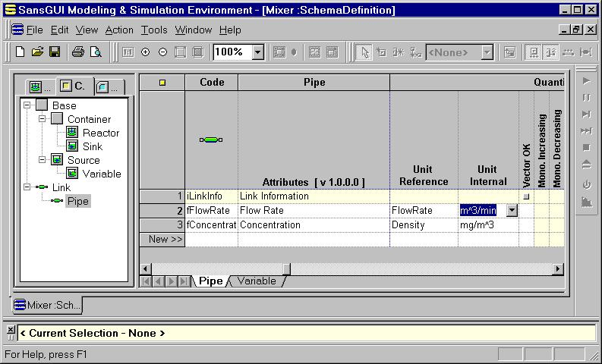Click the fConcentrat code cell
The image size is (602, 364).
pos(211,225)
